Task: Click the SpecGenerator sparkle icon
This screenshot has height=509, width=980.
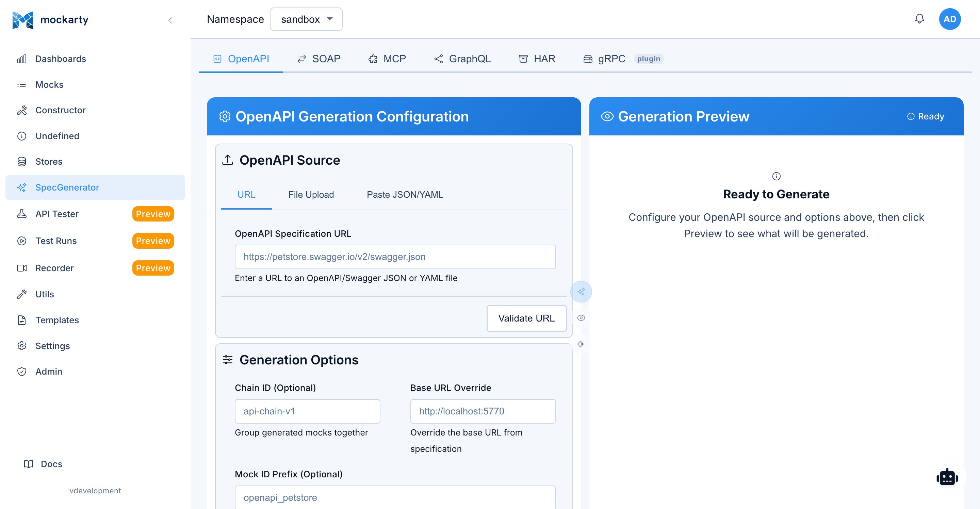Action: pos(22,187)
